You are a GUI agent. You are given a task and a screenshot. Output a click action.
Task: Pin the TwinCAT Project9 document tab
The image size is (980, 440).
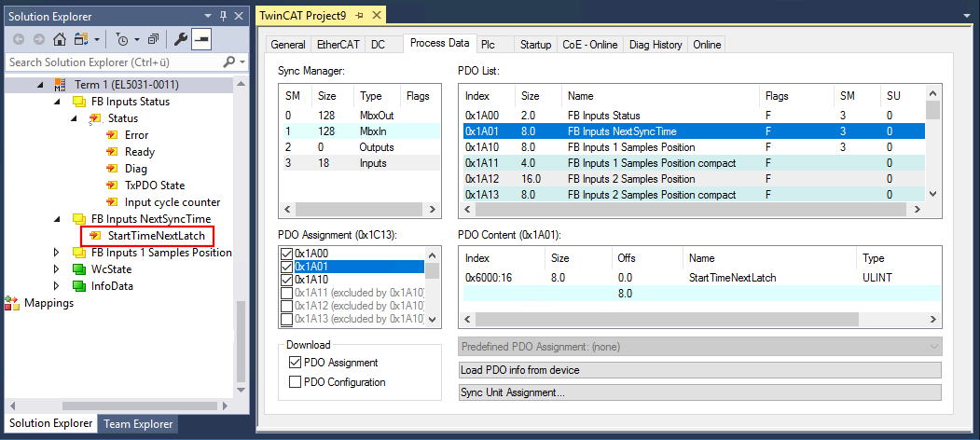click(359, 14)
